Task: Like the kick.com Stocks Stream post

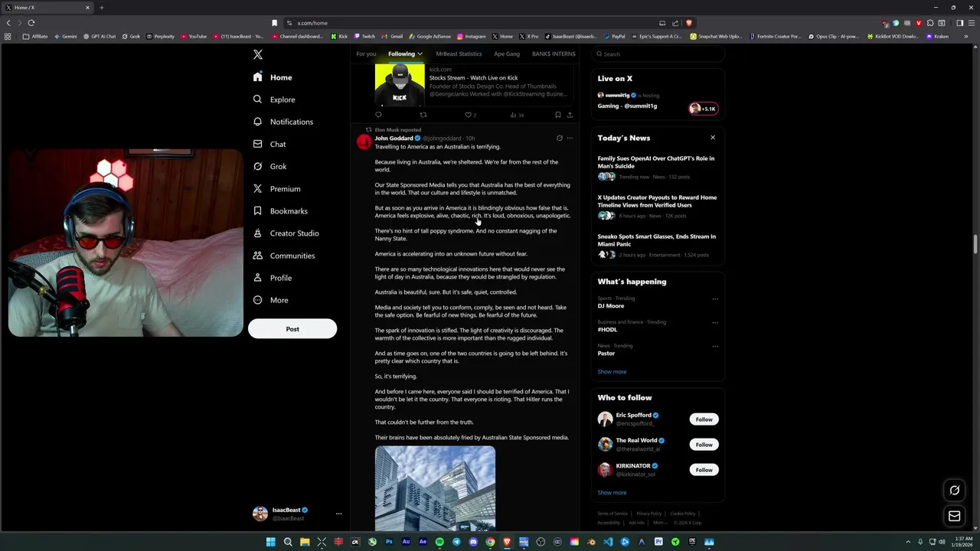Action: click(469, 115)
